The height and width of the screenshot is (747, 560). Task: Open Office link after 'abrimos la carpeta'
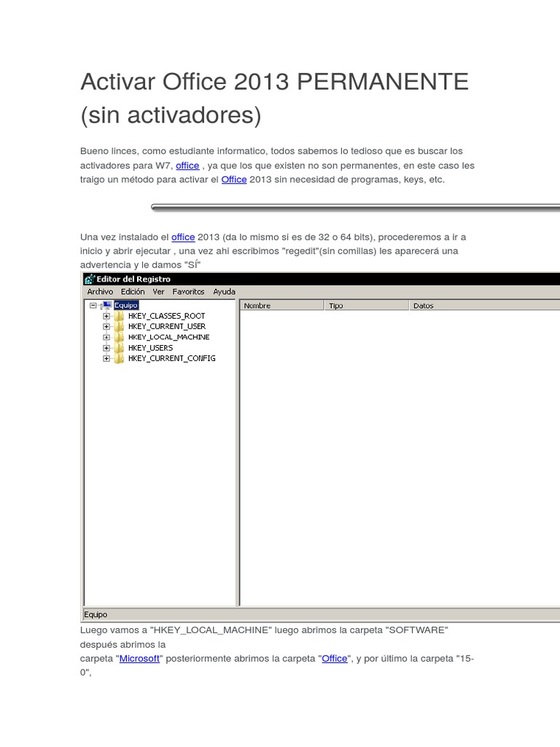pos(334,659)
